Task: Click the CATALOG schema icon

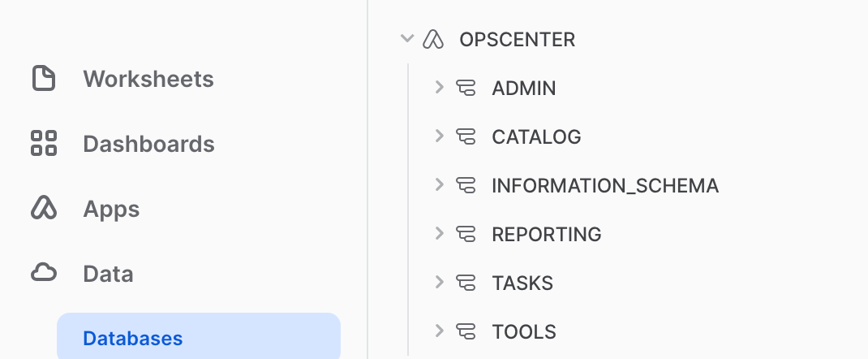Action: coord(466,136)
